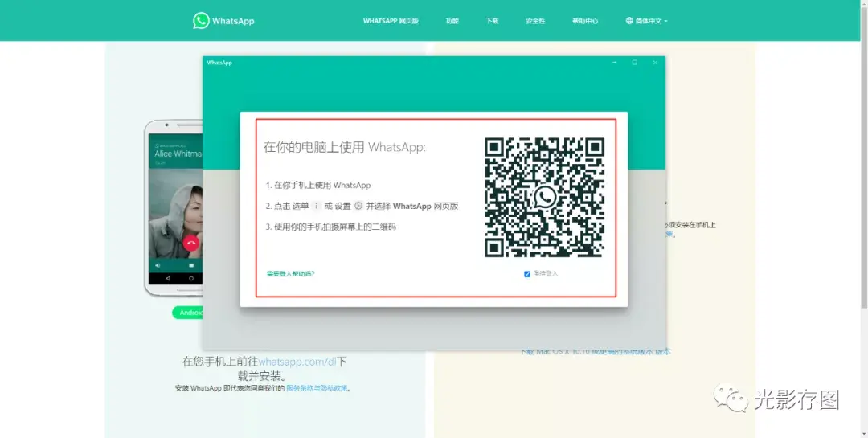Click step text 使用你的手机拍摄屏幕上的二维码
The height and width of the screenshot is (438, 868).
[x=335, y=227]
